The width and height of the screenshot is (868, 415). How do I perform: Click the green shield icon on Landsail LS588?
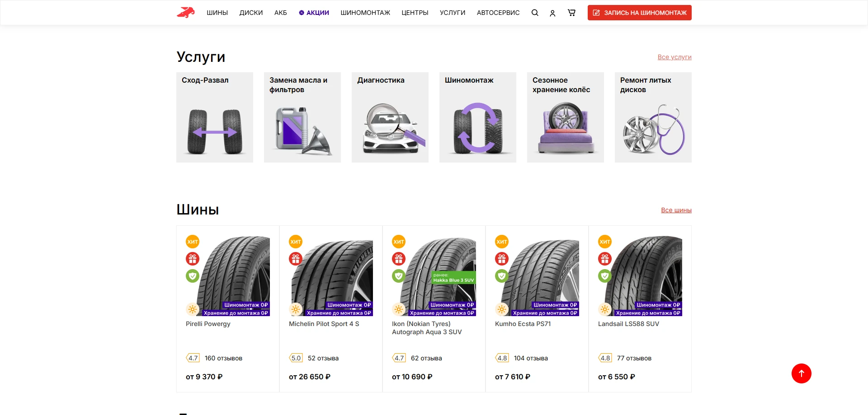(605, 276)
